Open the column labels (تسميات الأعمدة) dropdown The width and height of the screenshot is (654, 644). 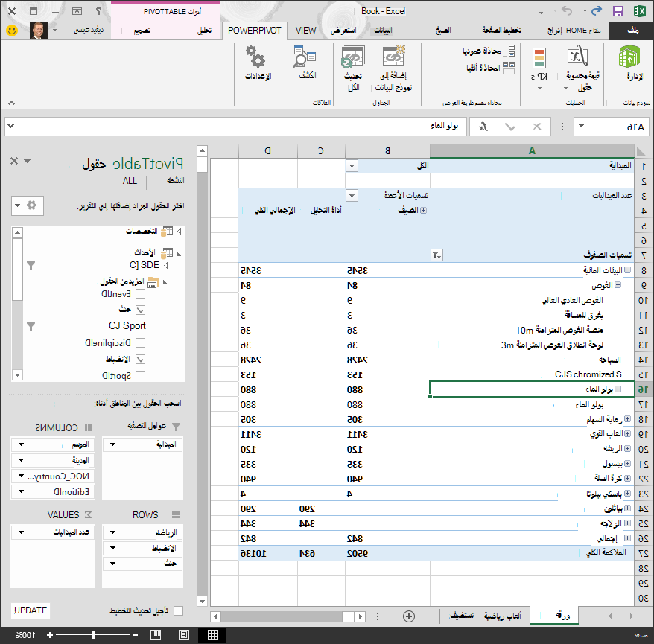[x=352, y=196]
